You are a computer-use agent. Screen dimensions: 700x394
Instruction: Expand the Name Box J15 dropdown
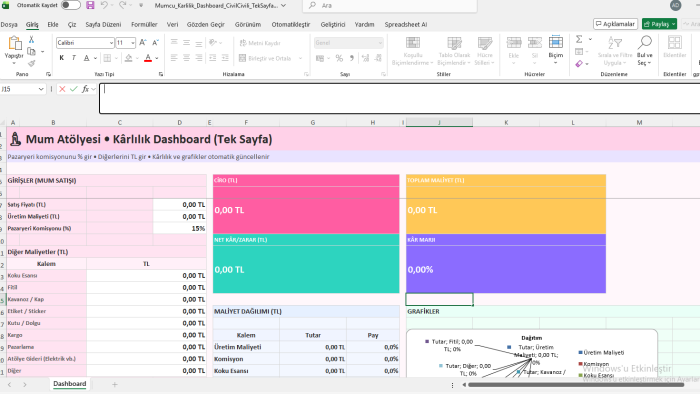coord(41,89)
